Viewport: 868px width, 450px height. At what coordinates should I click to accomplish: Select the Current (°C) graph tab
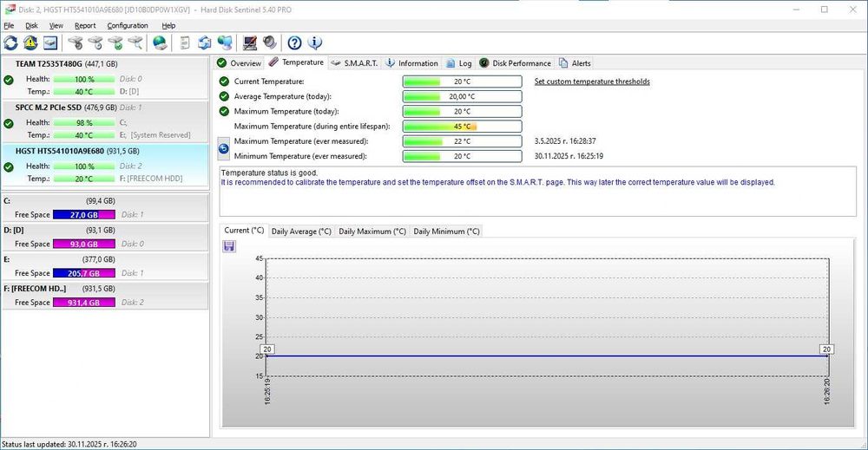click(x=244, y=231)
